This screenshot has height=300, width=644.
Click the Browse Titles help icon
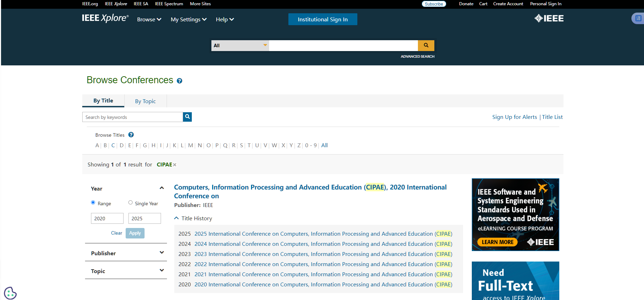coord(131,135)
